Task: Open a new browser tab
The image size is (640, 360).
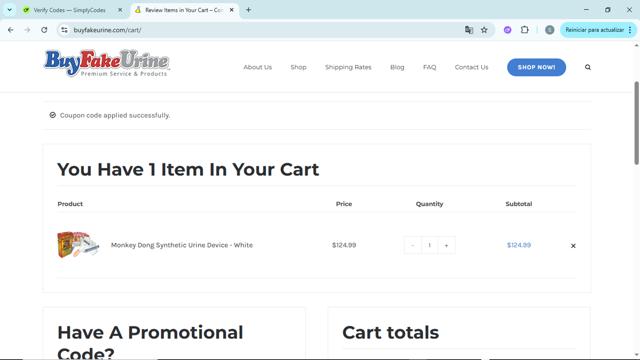Action: (248, 10)
